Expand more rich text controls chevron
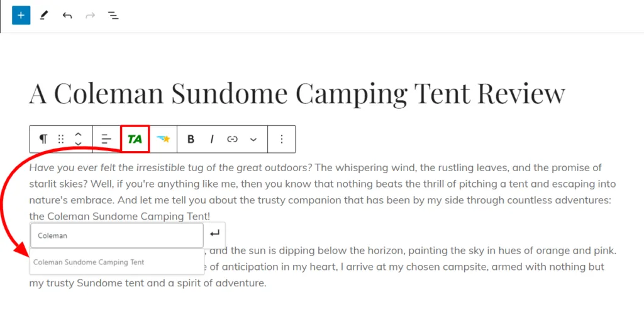This screenshot has width=644, height=309. click(x=253, y=139)
